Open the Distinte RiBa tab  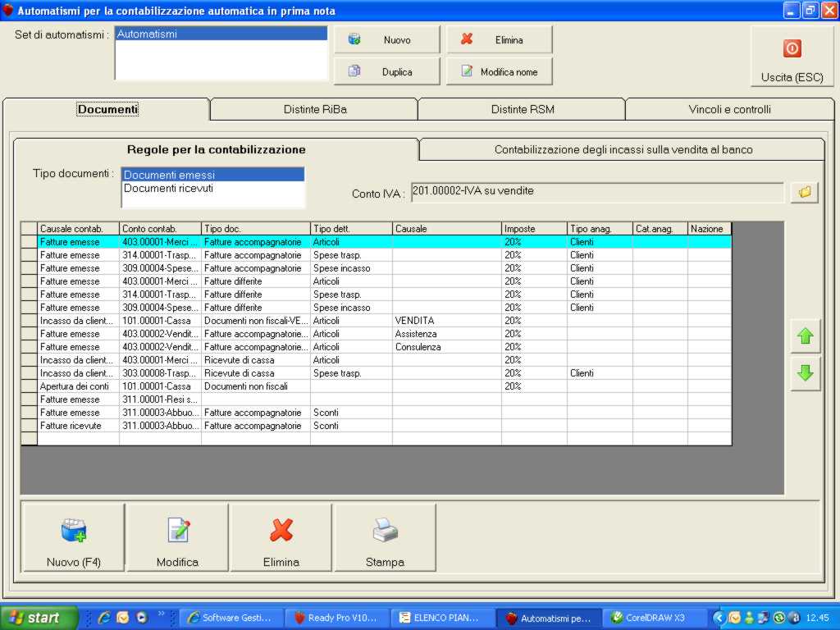[315, 109]
